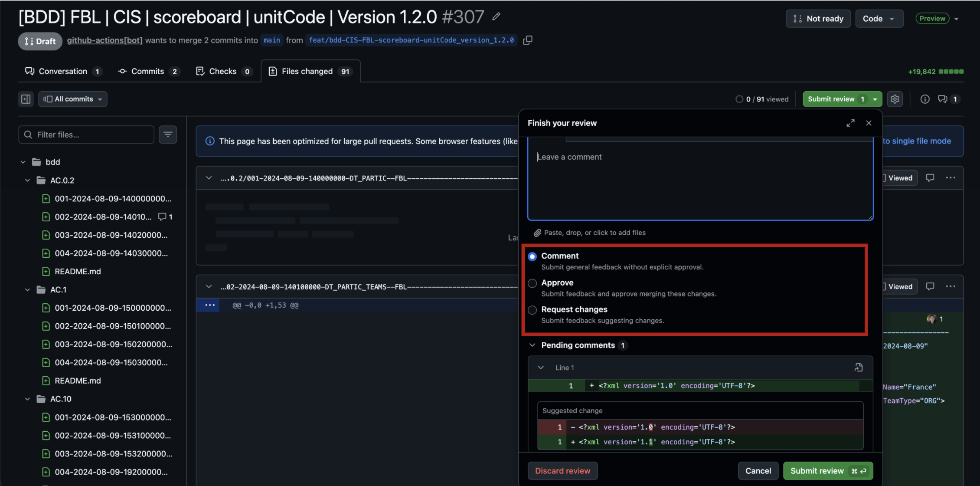Screen dimensions: 980x486
Task: Open the main branch link
Action: (x=272, y=40)
